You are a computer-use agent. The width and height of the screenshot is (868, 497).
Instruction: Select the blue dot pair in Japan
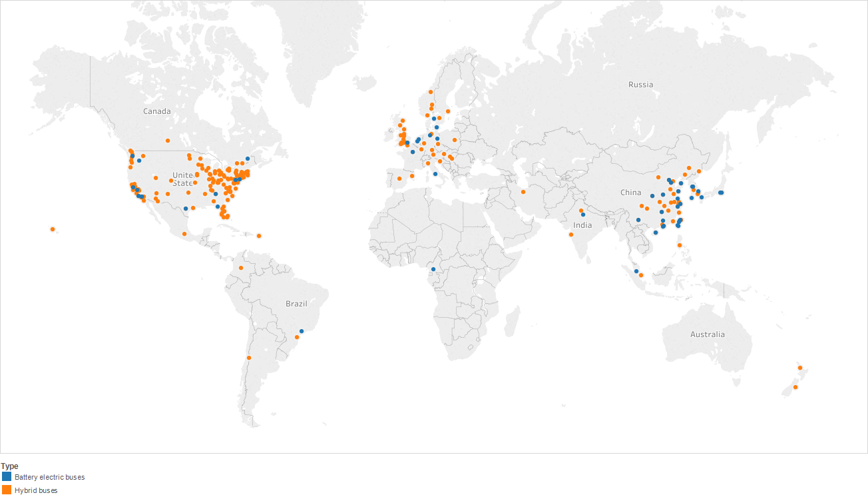721,193
